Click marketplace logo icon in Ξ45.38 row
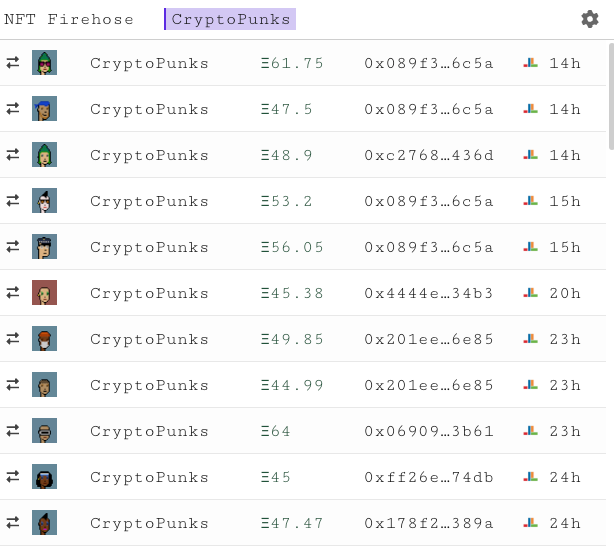 (x=531, y=293)
